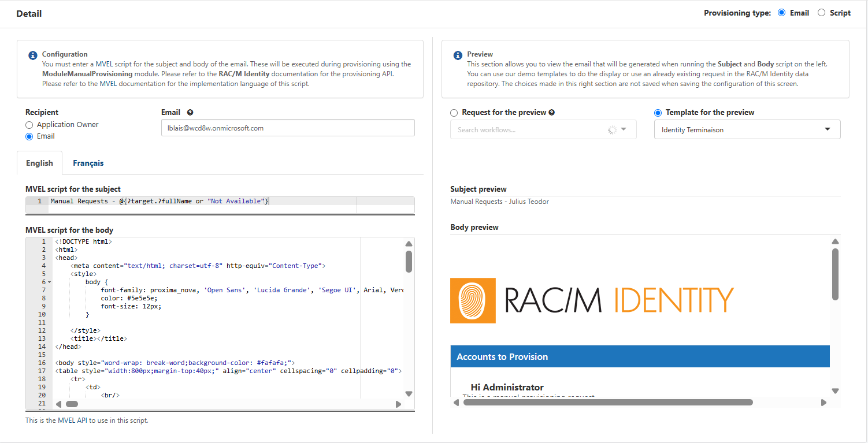Select Application Owner as recipient
Viewport: 868px width, 443px height.
pos(29,125)
